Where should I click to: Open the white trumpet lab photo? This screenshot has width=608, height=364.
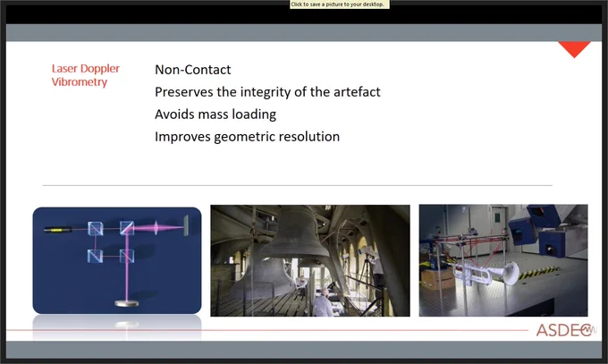click(x=503, y=260)
